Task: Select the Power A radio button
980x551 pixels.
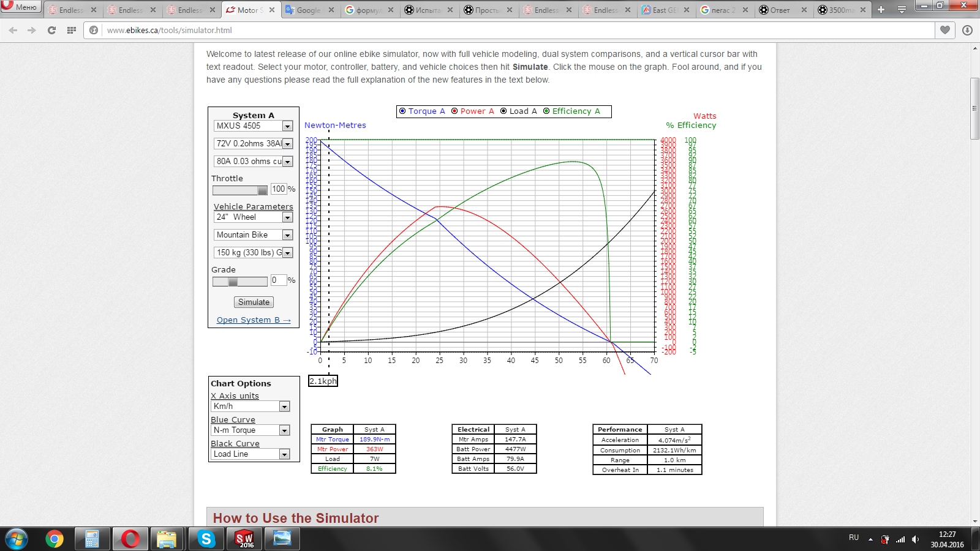Action: coord(454,111)
